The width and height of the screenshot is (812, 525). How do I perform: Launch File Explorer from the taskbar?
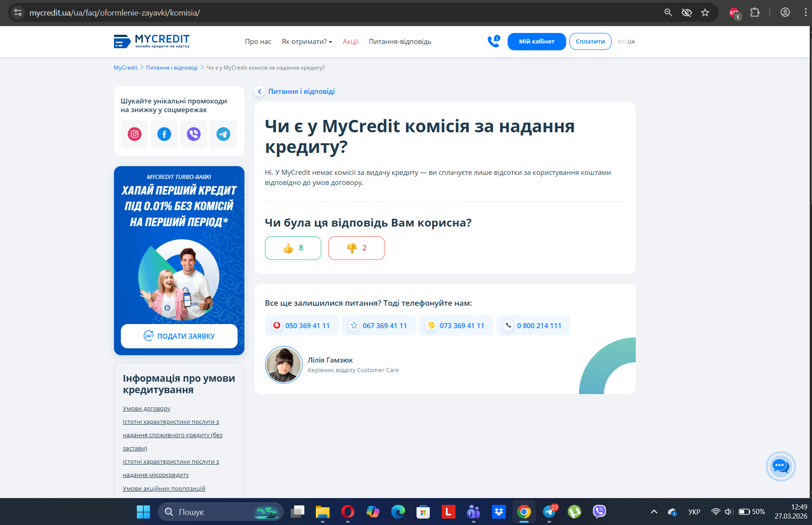[323, 512]
